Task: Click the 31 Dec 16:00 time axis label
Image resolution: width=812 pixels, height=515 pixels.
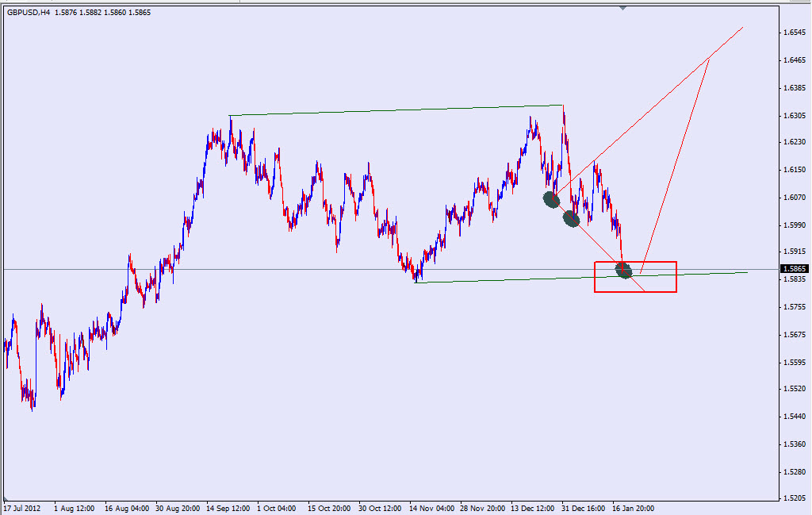Action: point(583,509)
